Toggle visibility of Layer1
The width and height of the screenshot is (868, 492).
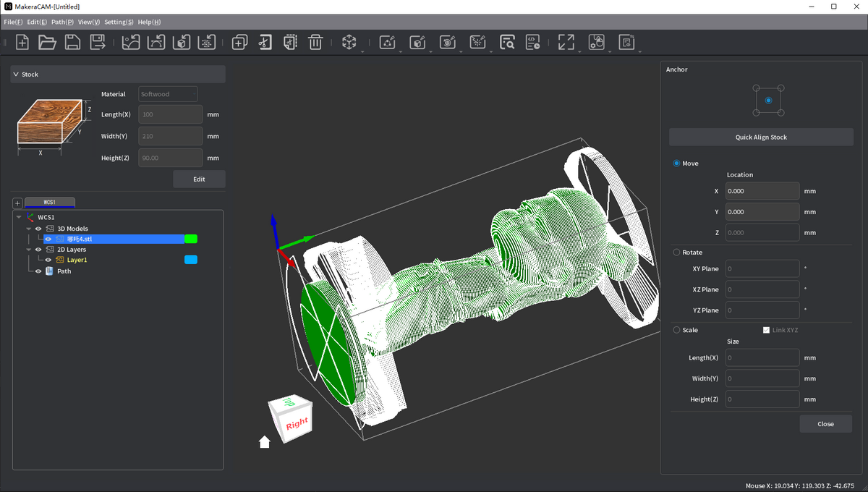click(x=48, y=260)
